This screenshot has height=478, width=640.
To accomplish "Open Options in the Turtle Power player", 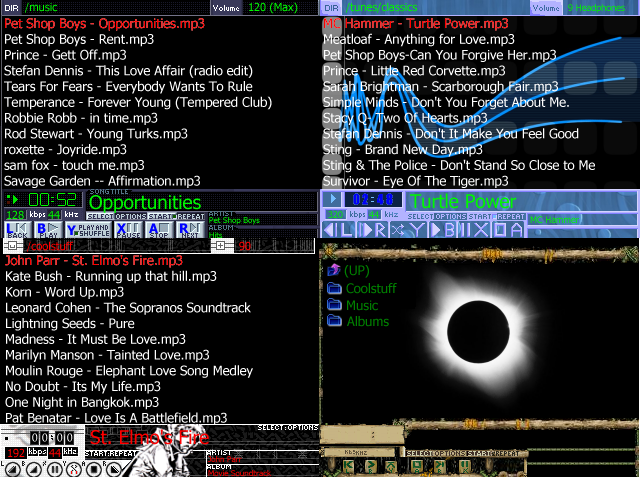I will coord(451,216).
